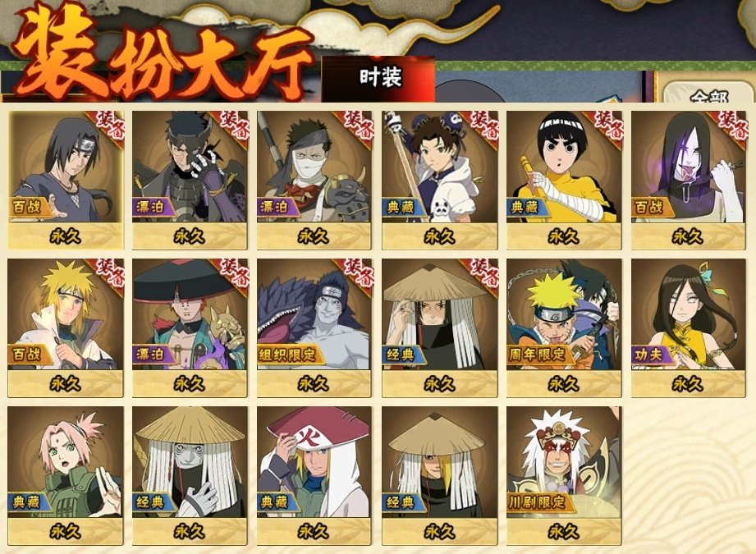Screen dimensions: 756x554
Task: Choose the 功夫 costume with yellow dress
Action: tap(689, 327)
